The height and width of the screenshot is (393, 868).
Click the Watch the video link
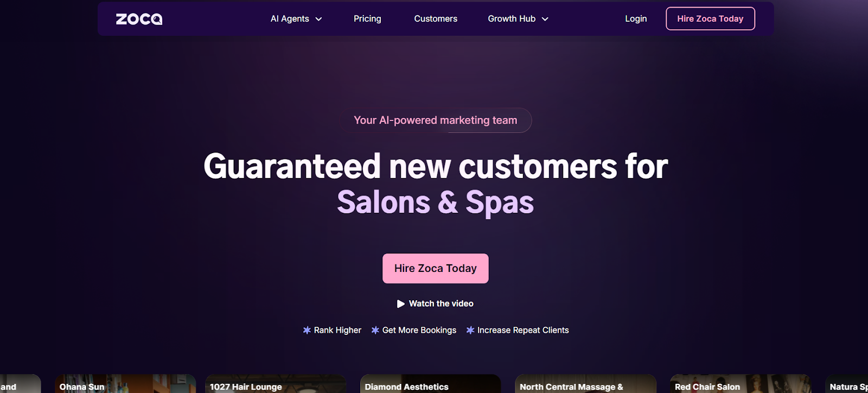435,303
